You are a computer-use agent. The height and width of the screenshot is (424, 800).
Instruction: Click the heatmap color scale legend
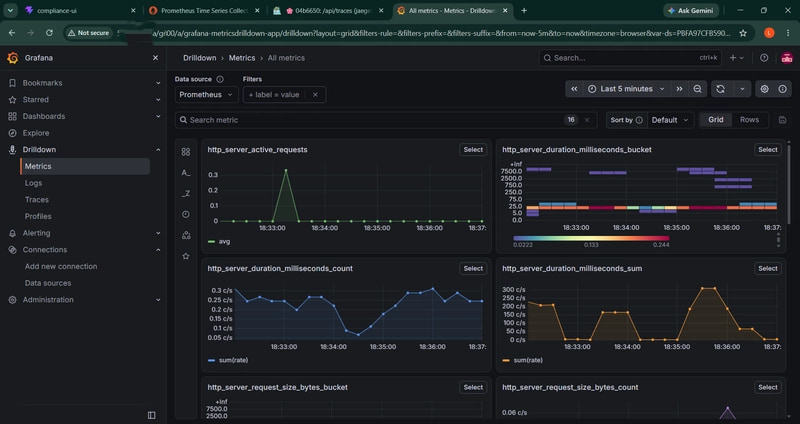click(x=591, y=238)
